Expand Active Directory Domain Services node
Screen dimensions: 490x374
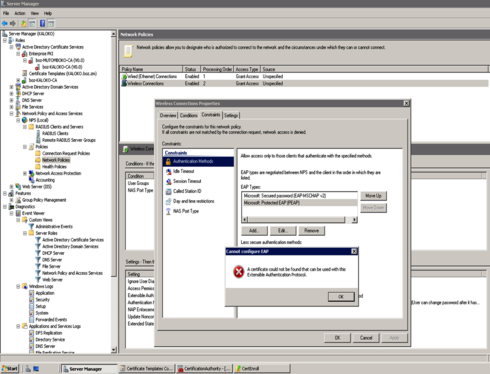[x=11, y=87]
